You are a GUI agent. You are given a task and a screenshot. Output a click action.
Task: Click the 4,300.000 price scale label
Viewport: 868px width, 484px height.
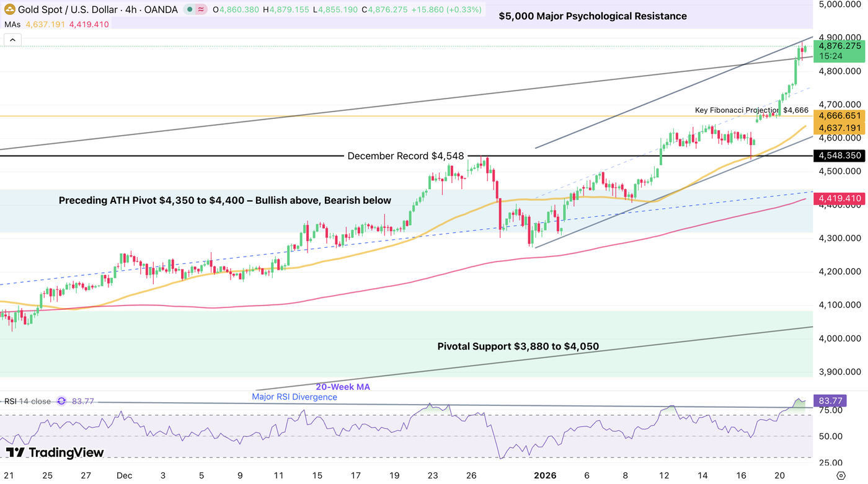coord(839,238)
